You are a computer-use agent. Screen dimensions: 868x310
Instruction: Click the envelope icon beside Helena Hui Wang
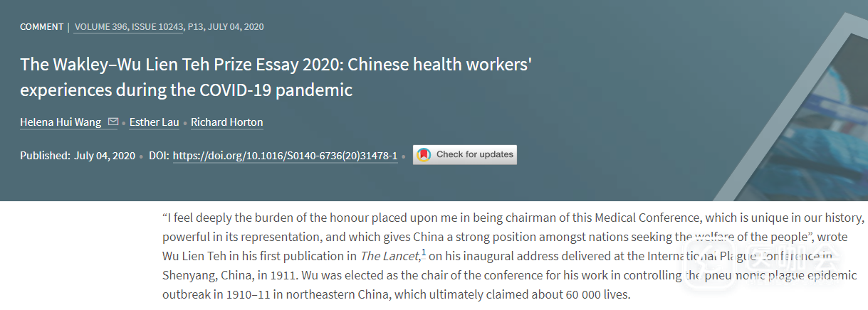[x=113, y=122]
